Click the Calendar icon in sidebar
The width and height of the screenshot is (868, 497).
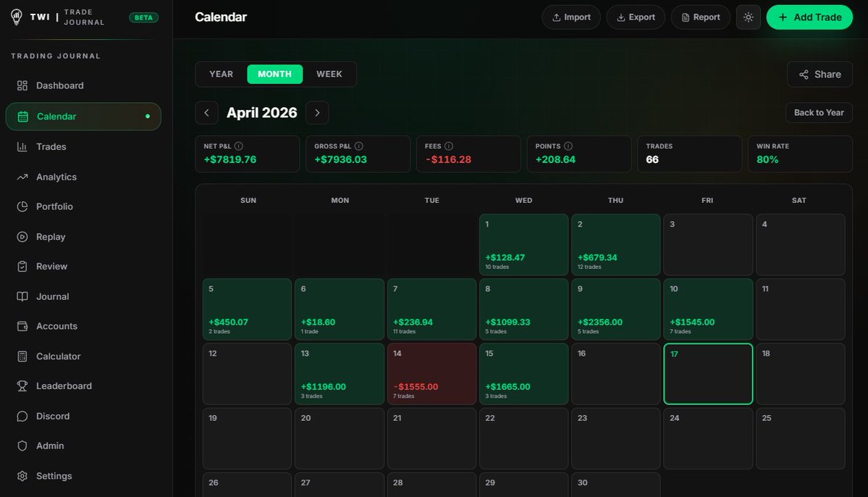coord(22,117)
